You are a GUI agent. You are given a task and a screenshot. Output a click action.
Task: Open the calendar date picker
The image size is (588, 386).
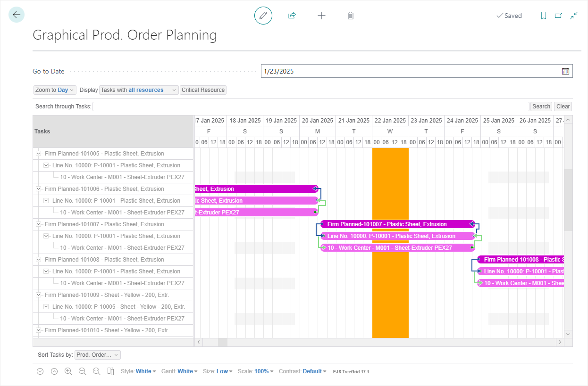565,71
